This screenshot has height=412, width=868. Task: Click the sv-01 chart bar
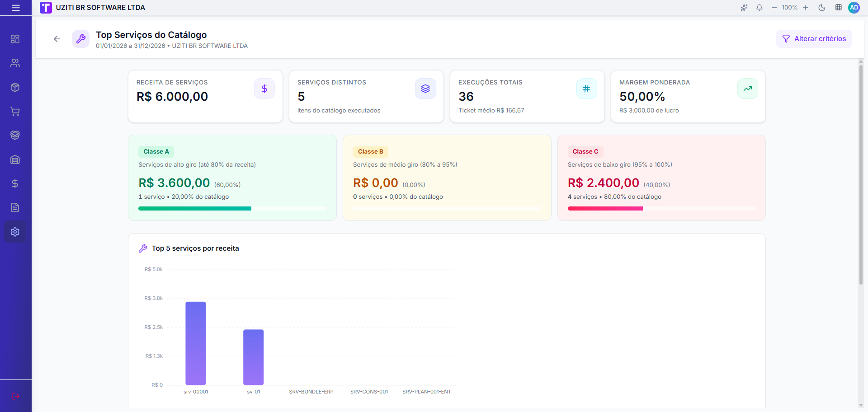254,357
